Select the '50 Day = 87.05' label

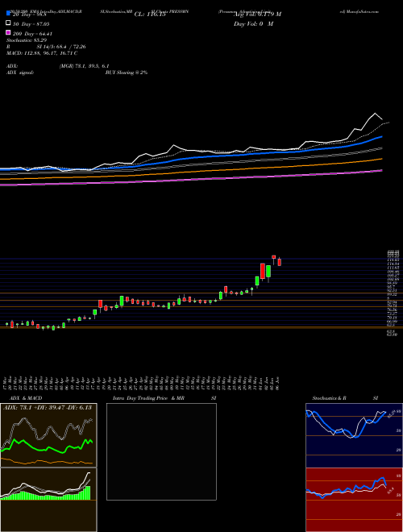31,23
